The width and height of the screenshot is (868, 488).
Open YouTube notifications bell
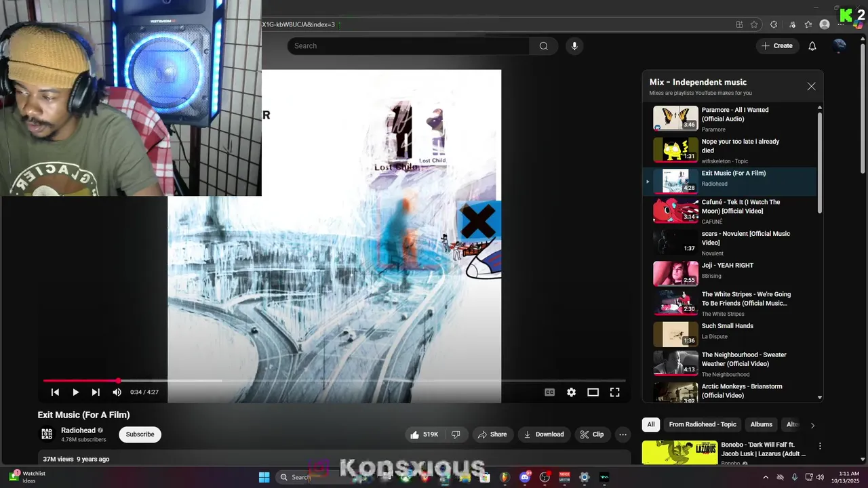click(812, 46)
